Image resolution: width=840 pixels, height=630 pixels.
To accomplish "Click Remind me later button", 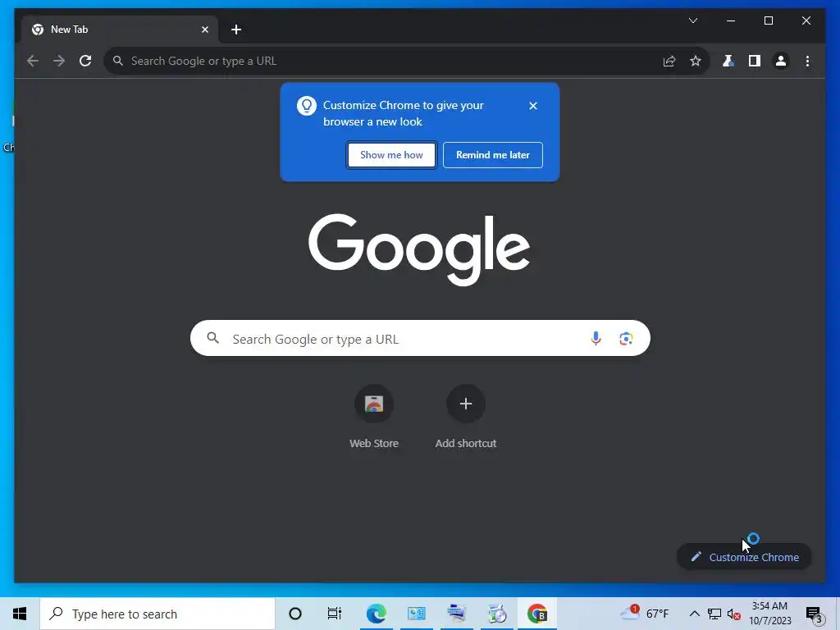I will pos(493,155).
